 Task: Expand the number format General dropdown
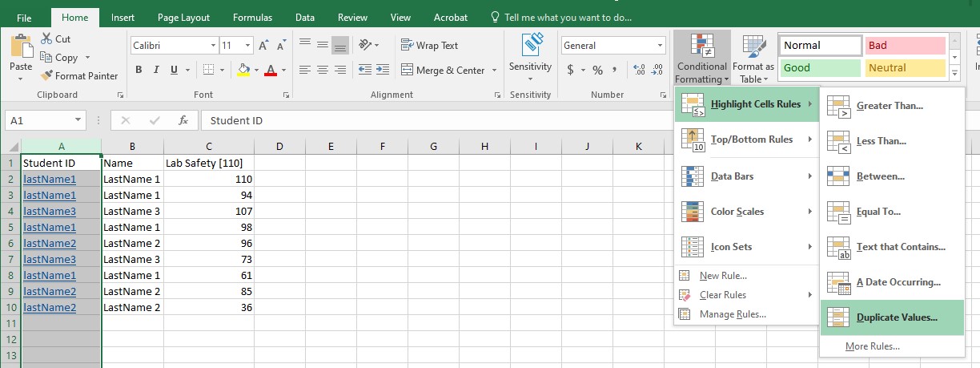[x=660, y=46]
